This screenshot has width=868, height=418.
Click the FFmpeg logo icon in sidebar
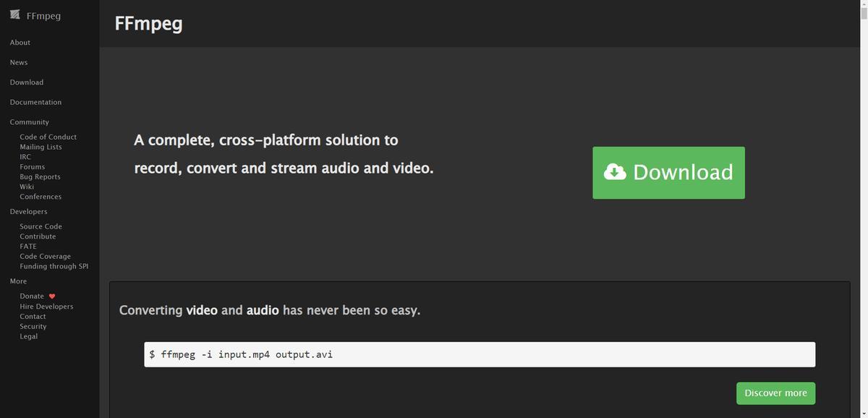(x=15, y=15)
